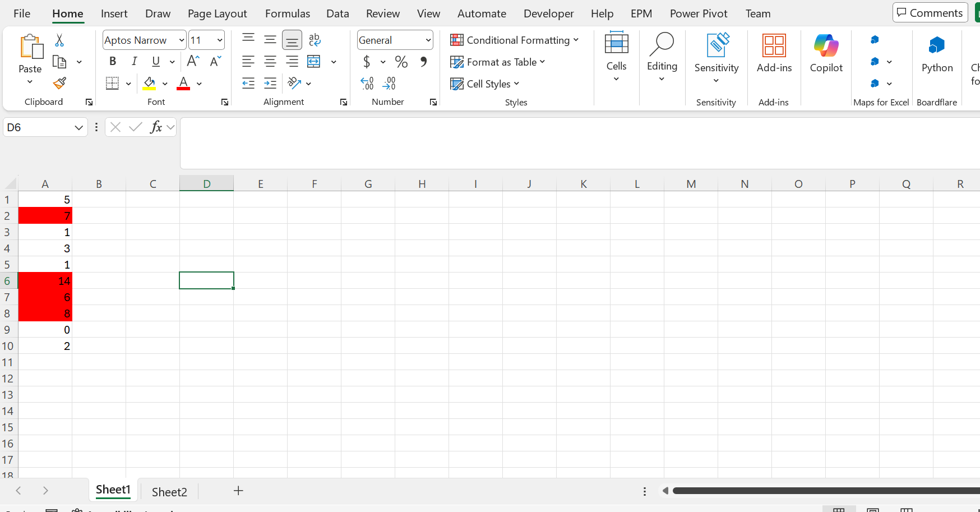Click the Comma Style icon
Screen dimensions: 980x512
click(423, 62)
